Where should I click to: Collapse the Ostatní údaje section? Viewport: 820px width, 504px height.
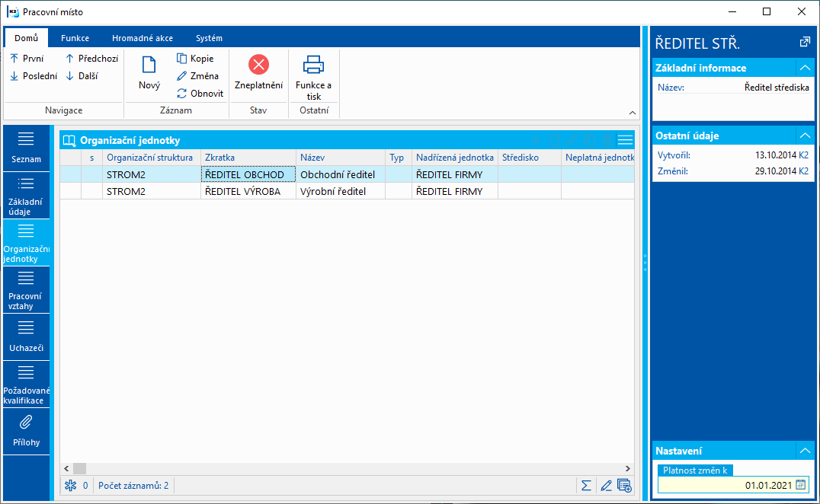(x=804, y=136)
